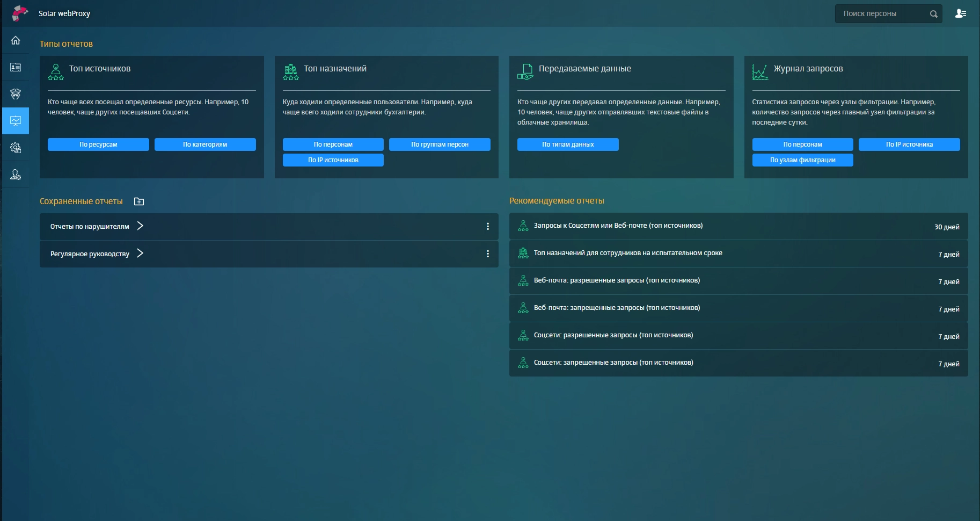Click icon of Топ назначений испытательном сроке report

coord(523,254)
